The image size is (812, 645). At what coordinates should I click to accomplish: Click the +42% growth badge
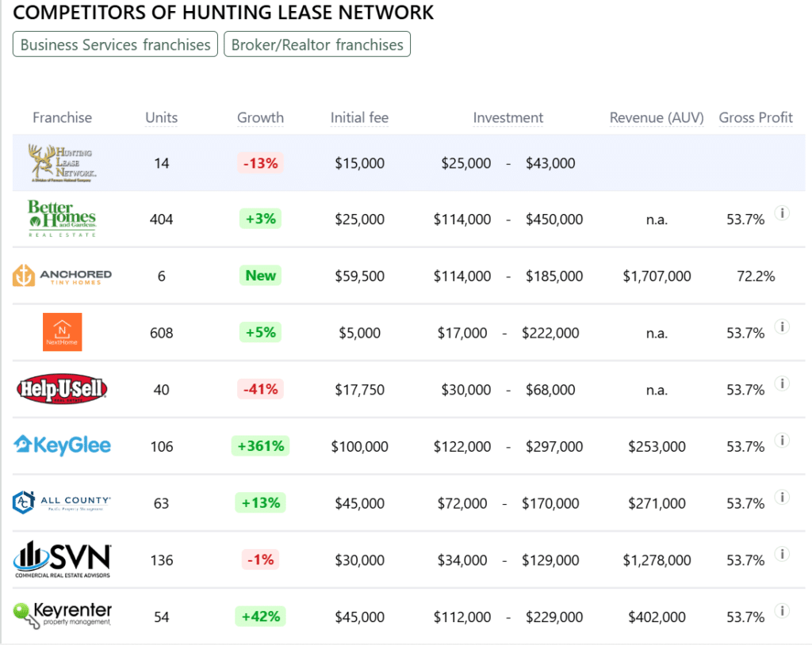[260, 616]
